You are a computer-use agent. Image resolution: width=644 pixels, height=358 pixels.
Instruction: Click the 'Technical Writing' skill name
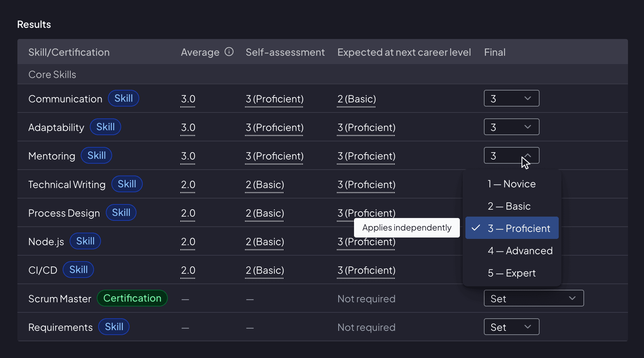point(67,185)
